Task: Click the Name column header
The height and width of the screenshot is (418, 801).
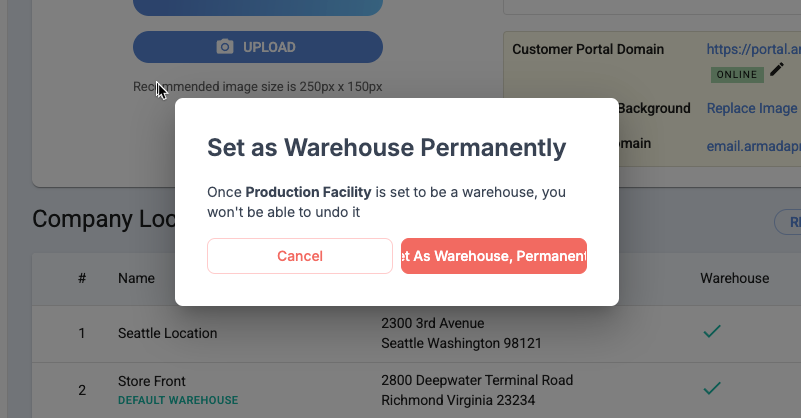Action: 136,278
